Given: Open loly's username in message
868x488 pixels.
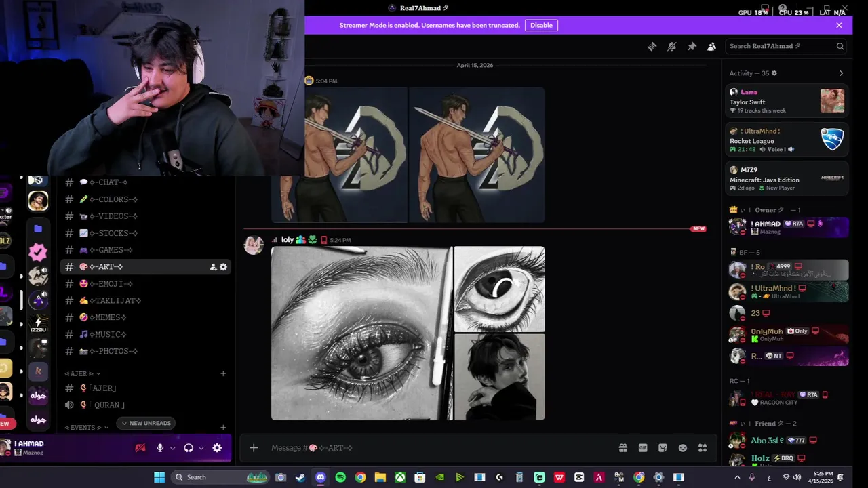Looking at the screenshot, I should 288,240.
